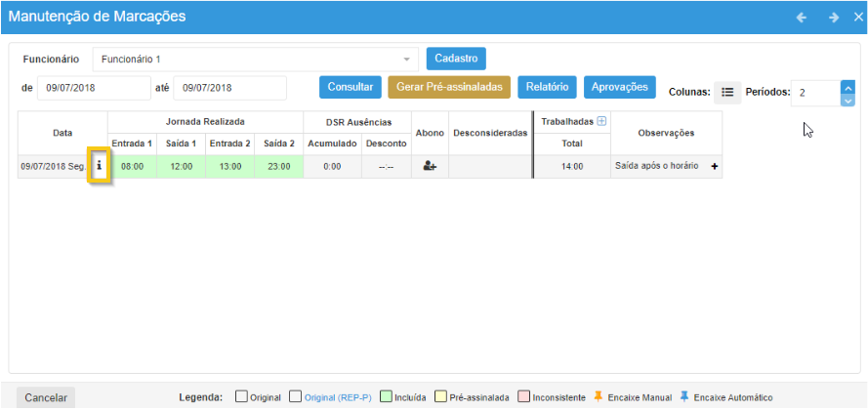This screenshot has height=411, width=868.
Task: Open the Colunas list icon
Action: pos(726,92)
